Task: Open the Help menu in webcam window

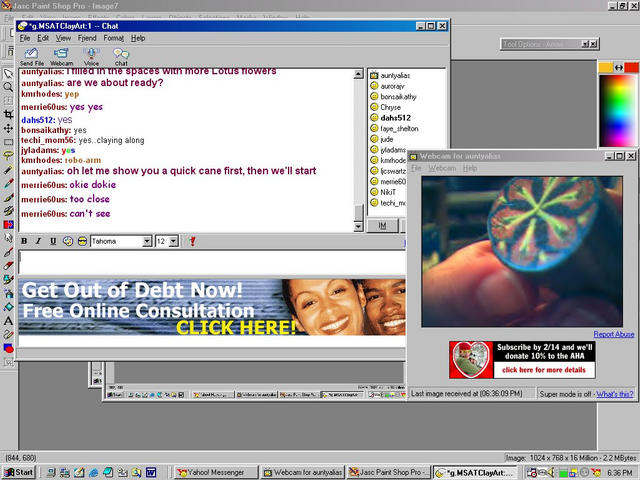Action: tap(470, 168)
